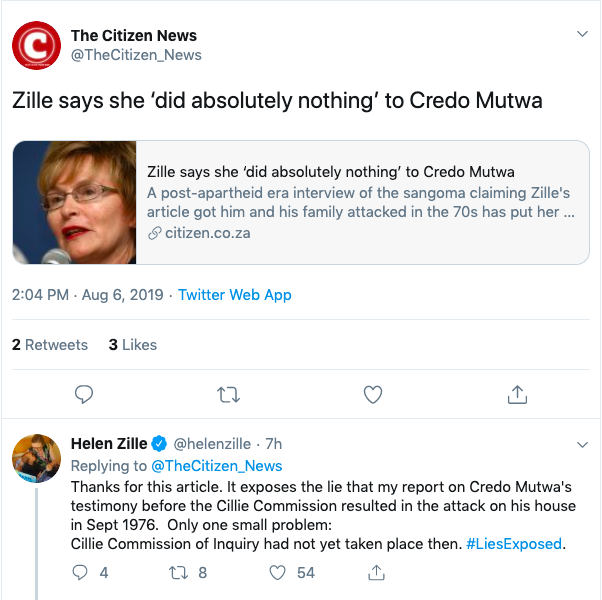Viewport: 602px width, 600px height.
Task: Open @TheCitizen_News handle under display name
Action: (x=136, y=55)
